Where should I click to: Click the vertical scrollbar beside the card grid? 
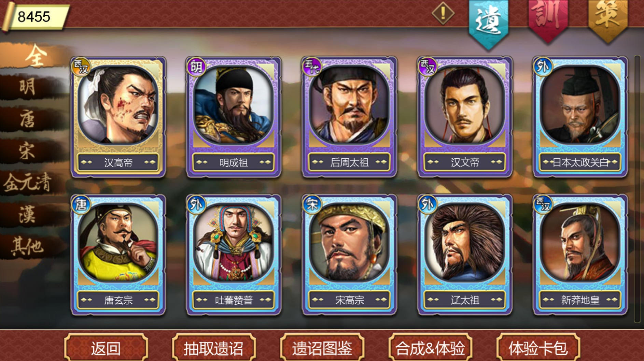637,189
